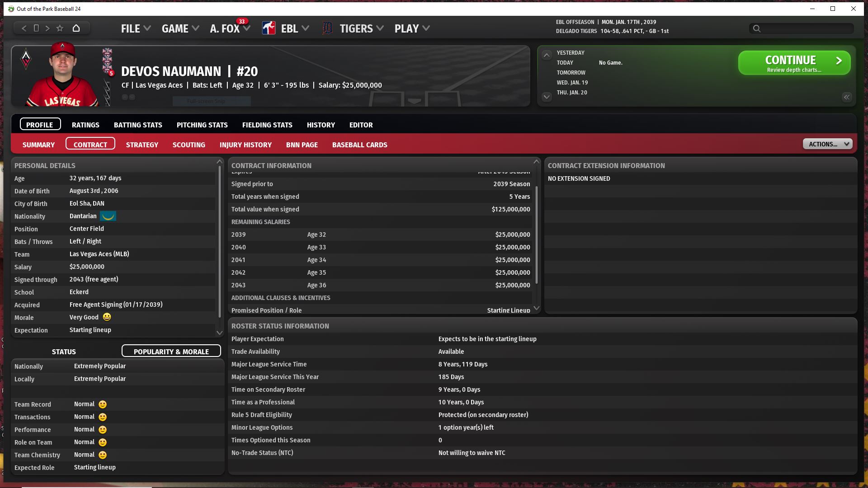Select the Status toggle tab
868x488 pixels.
(64, 352)
